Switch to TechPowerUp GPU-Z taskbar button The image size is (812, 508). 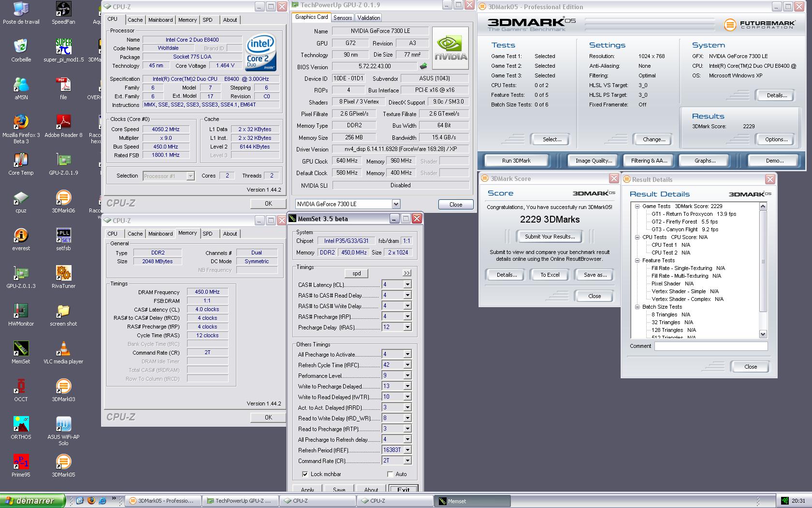click(x=240, y=501)
